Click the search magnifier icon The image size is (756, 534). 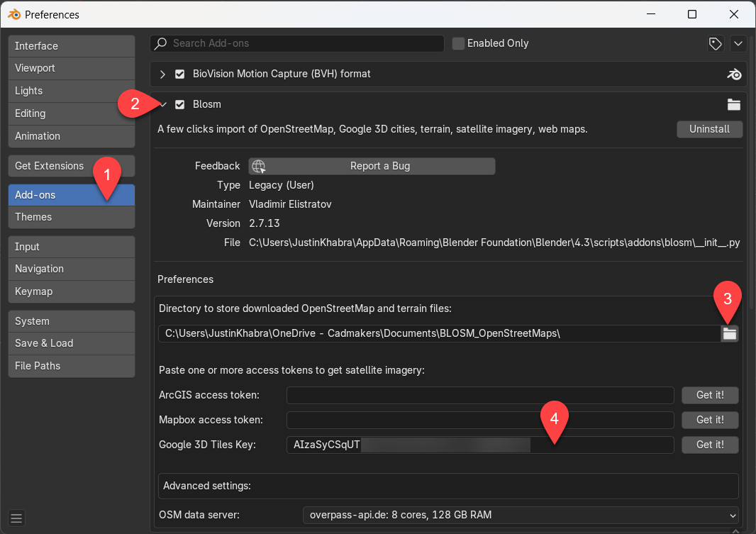[161, 43]
